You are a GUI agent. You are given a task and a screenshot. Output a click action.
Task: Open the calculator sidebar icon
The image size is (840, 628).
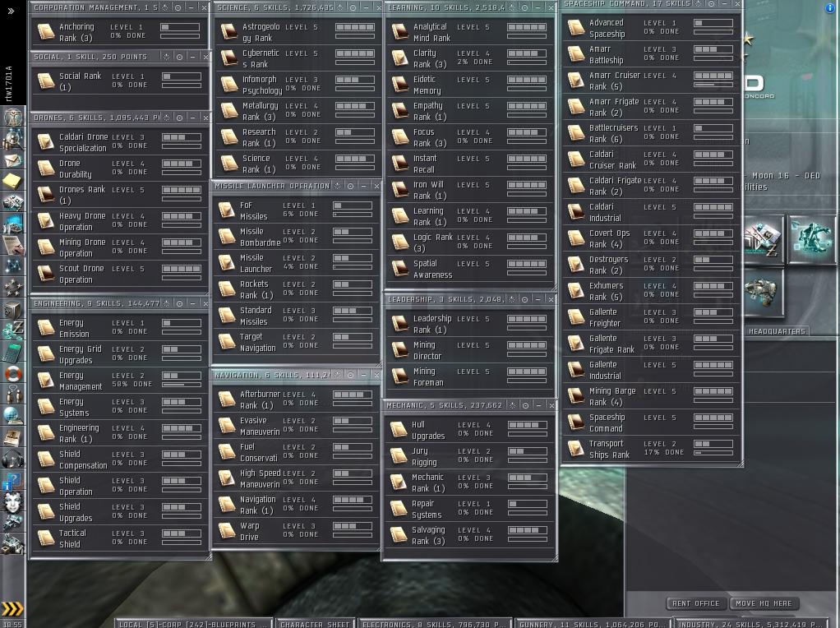[x=13, y=352]
